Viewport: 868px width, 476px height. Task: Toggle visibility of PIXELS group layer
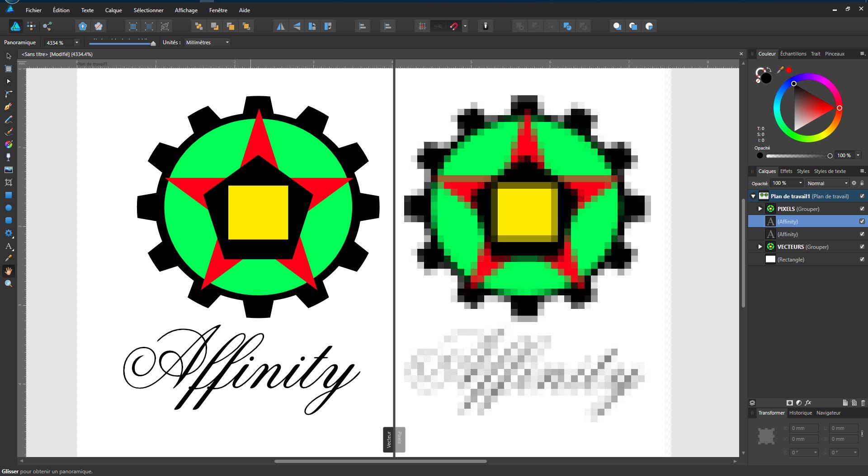(862, 209)
